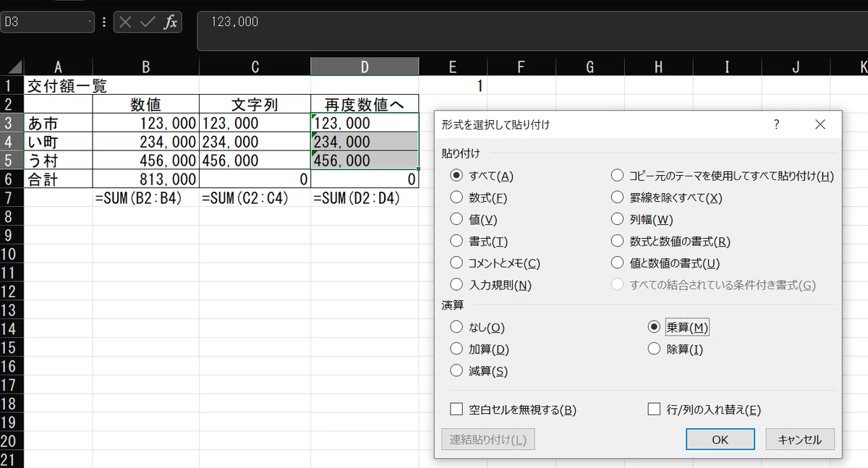Select row 10 header
This screenshot has width=868, height=468.
(x=12, y=254)
